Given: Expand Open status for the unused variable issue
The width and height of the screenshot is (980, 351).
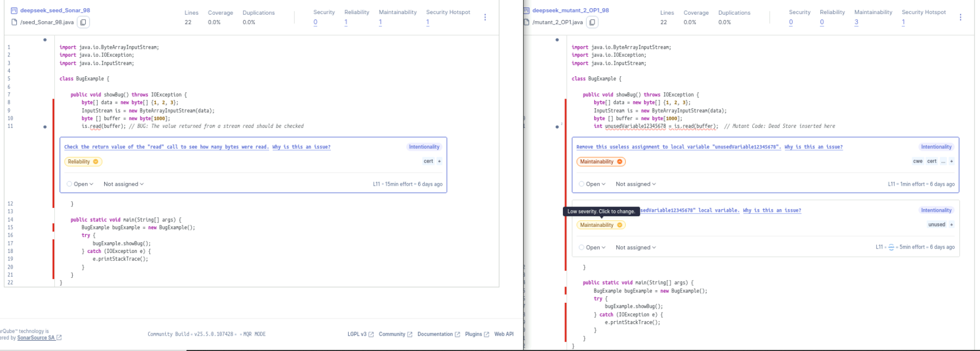Looking at the screenshot, I should point(592,248).
